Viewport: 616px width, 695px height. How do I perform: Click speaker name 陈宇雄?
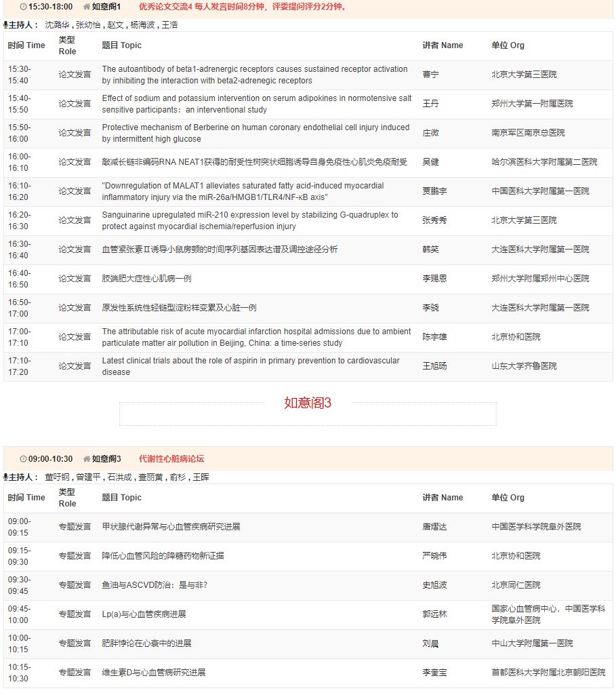click(x=434, y=337)
